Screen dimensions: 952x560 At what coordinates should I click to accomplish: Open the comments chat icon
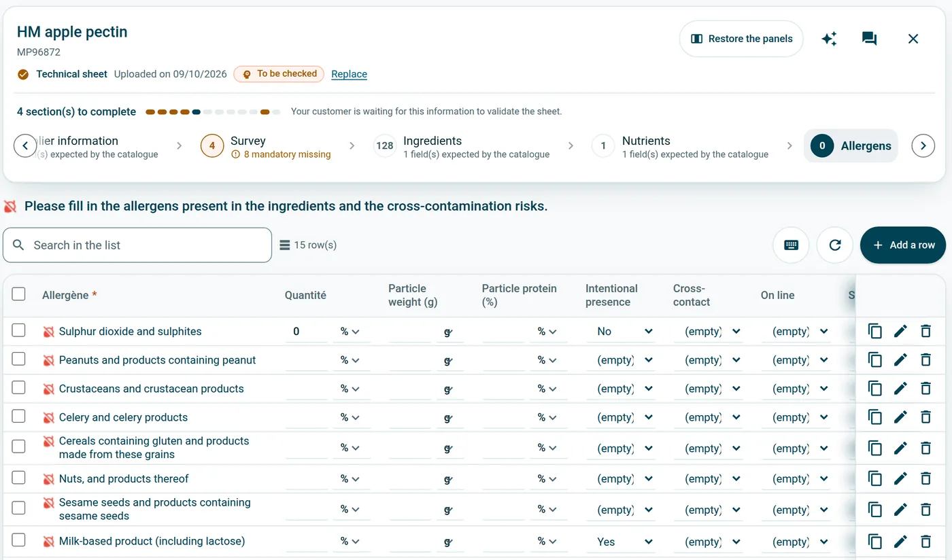869,39
